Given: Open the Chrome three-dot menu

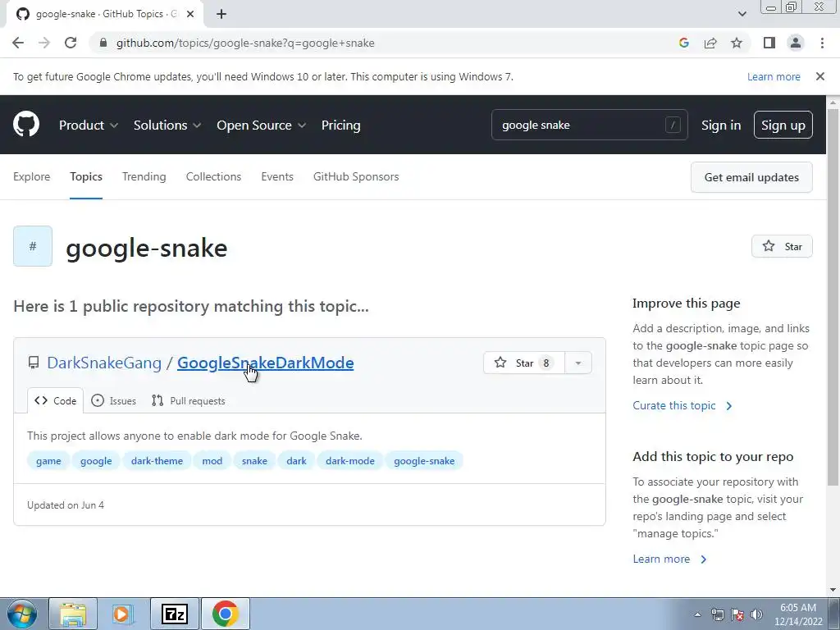Looking at the screenshot, I should coord(822,43).
